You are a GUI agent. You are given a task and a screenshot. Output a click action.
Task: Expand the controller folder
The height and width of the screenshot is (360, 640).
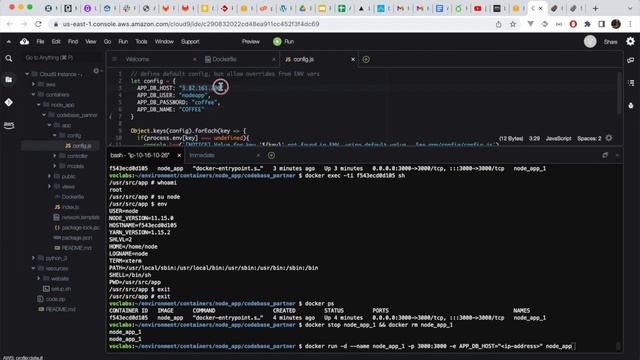click(55, 156)
